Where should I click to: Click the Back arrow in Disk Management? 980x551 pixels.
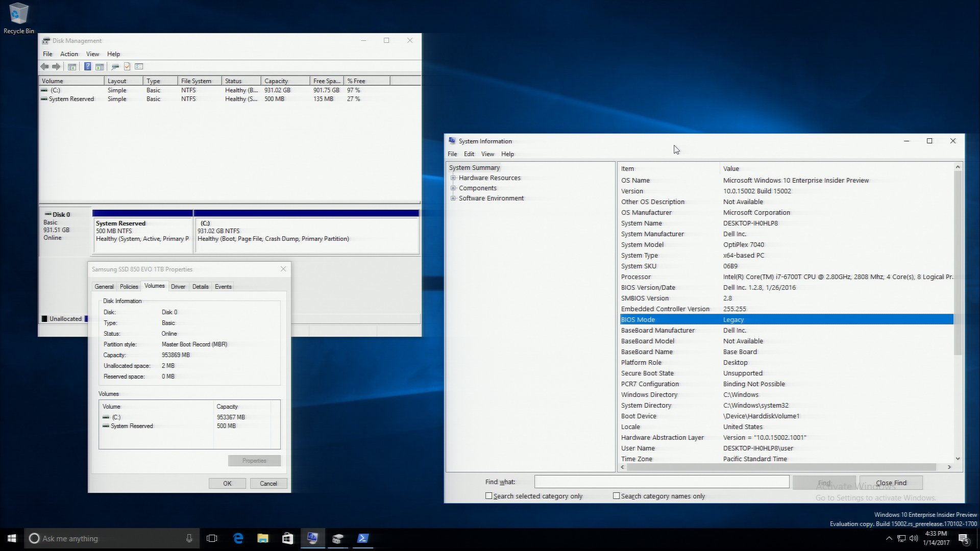pyautogui.click(x=45, y=67)
